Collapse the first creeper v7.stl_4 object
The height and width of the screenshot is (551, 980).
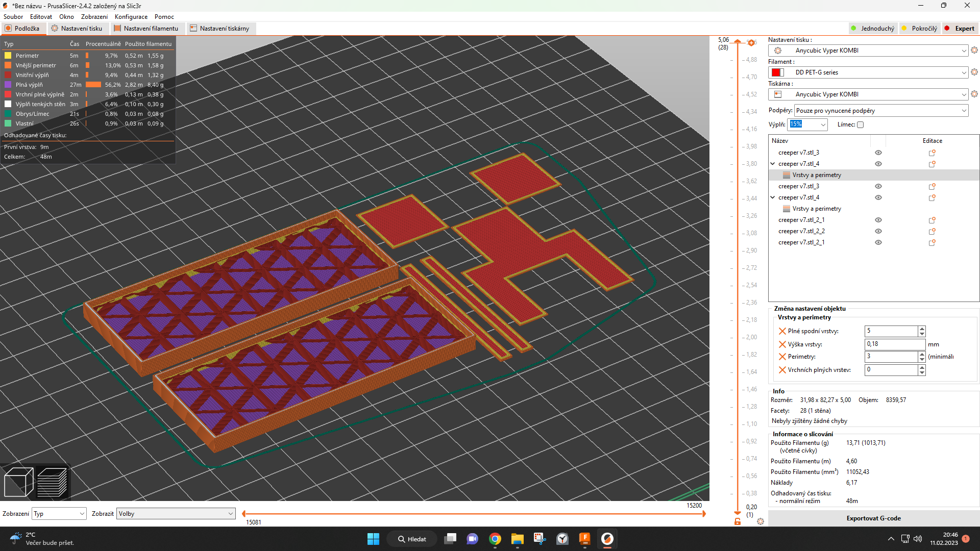[x=773, y=164]
